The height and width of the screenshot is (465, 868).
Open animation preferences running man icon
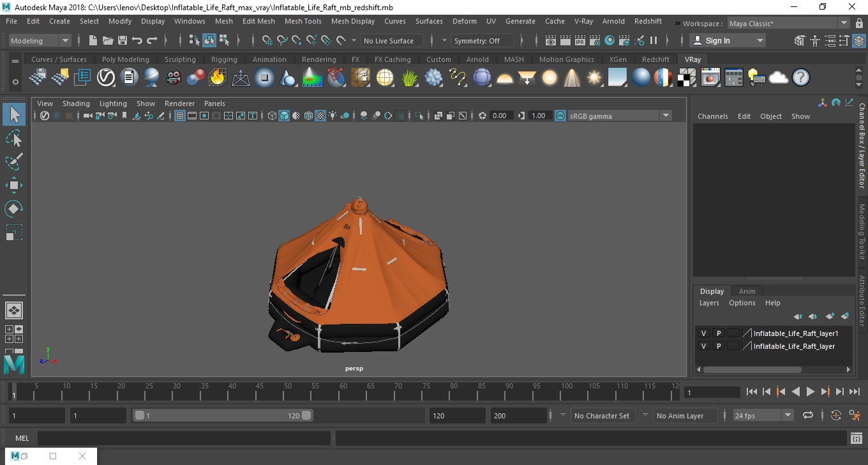(855, 415)
